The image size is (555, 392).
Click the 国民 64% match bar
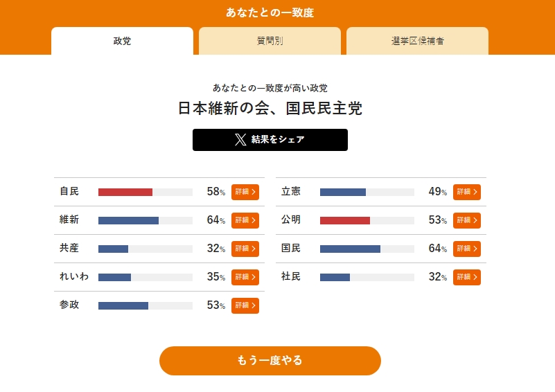350,249
